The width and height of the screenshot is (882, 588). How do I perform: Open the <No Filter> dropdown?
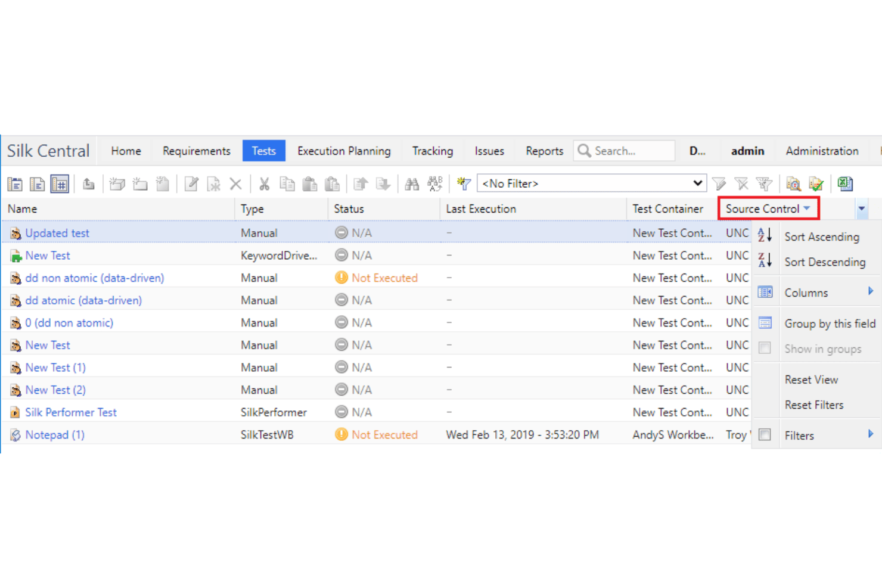click(x=592, y=183)
